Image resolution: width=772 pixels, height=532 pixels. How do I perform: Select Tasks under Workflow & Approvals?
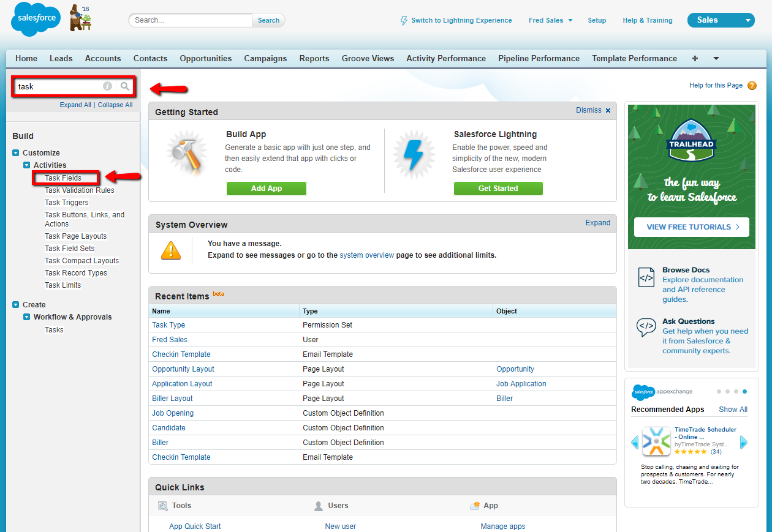[x=54, y=330]
